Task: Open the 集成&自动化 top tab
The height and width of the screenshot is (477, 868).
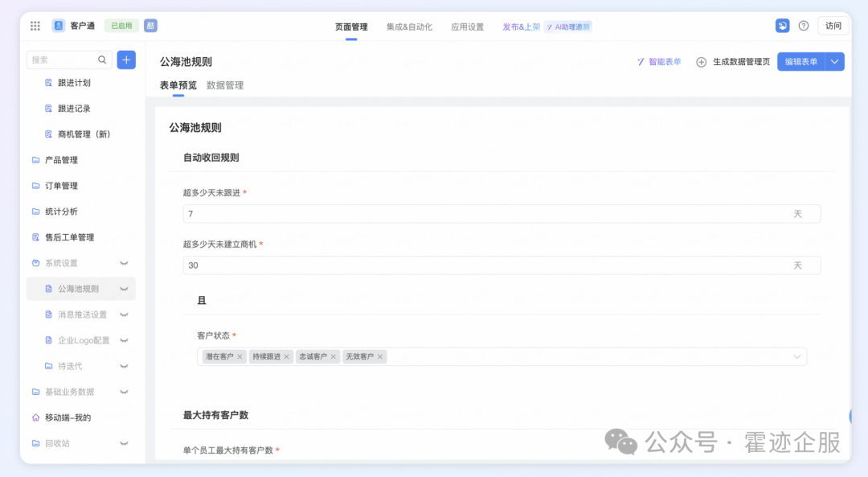Action: (x=409, y=27)
